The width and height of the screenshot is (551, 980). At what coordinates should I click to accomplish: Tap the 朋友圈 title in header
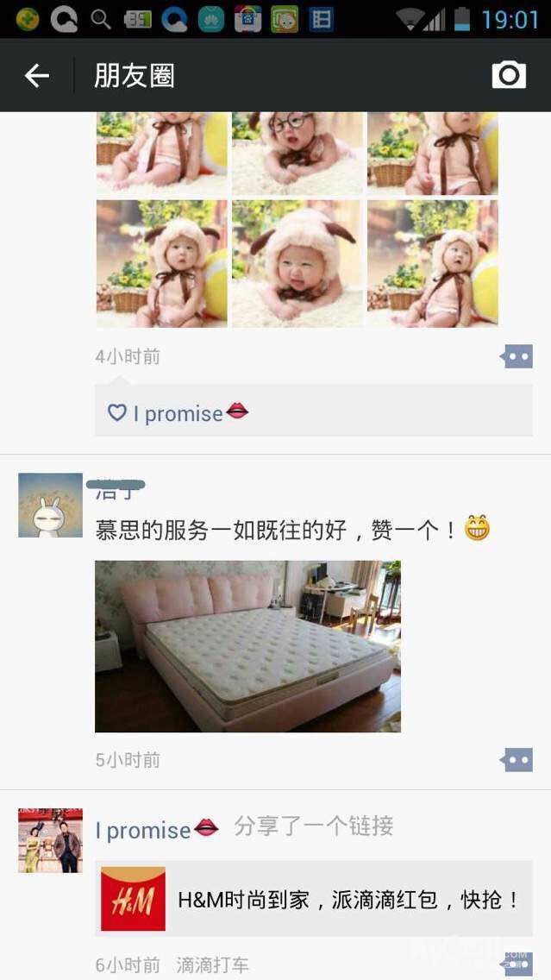point(134,76)
